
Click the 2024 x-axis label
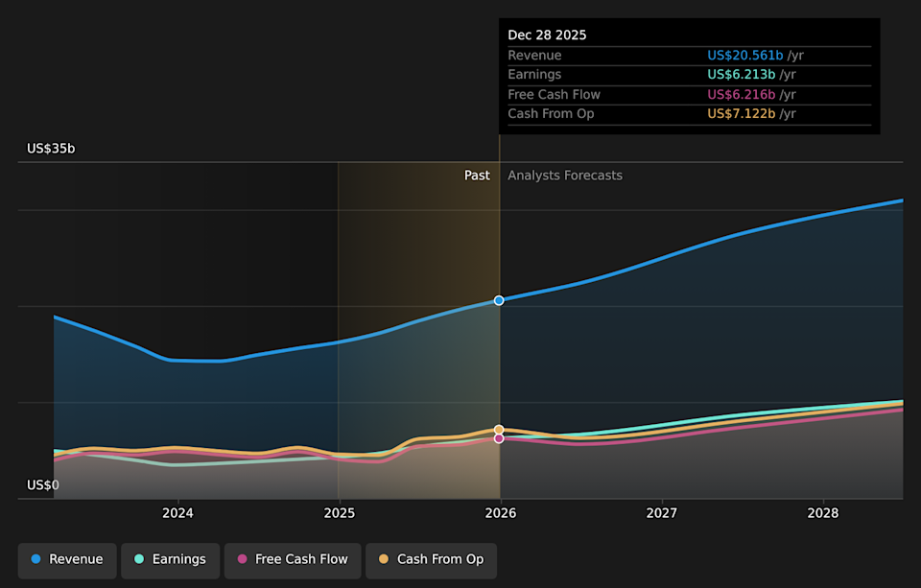(177, 513)
